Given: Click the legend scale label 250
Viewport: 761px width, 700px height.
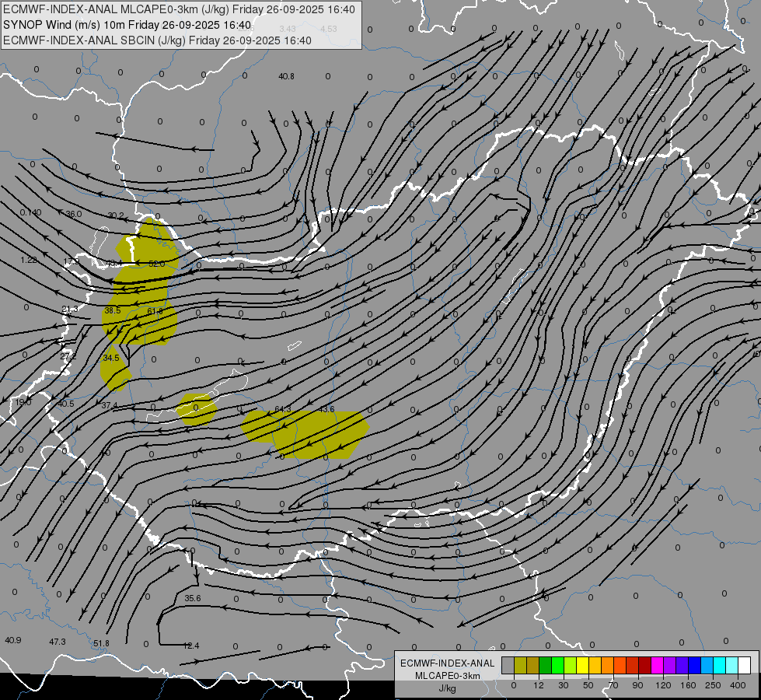Looking at the screenshot, I should click(713, 685).
